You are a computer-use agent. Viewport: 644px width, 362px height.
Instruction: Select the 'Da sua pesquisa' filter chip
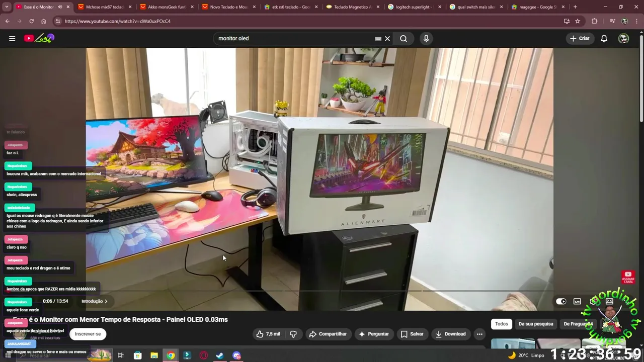click(x=536, y=324)
